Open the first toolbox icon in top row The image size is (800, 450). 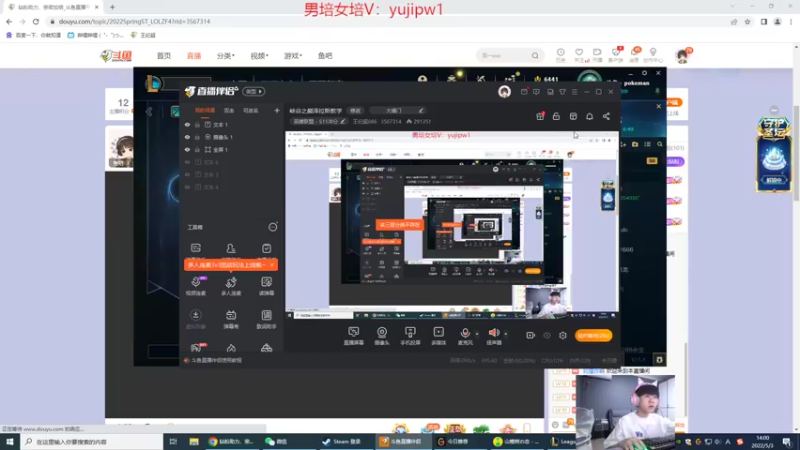pyautogui.click(x=195, y=248)
